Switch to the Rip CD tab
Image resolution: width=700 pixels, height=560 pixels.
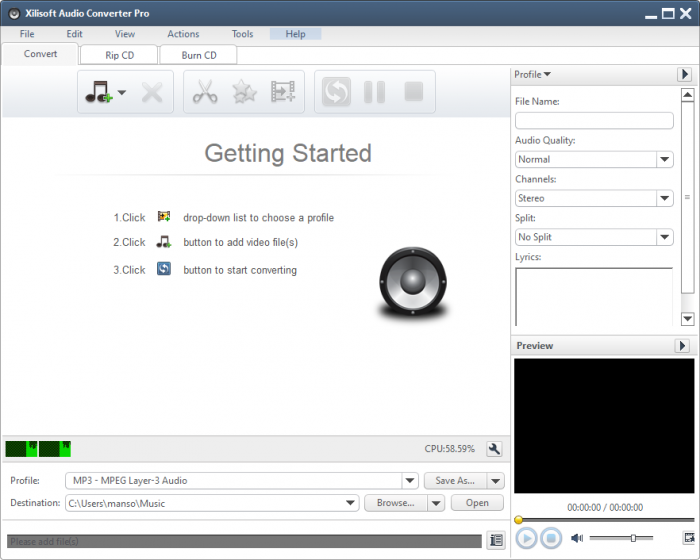pos(119,55)
